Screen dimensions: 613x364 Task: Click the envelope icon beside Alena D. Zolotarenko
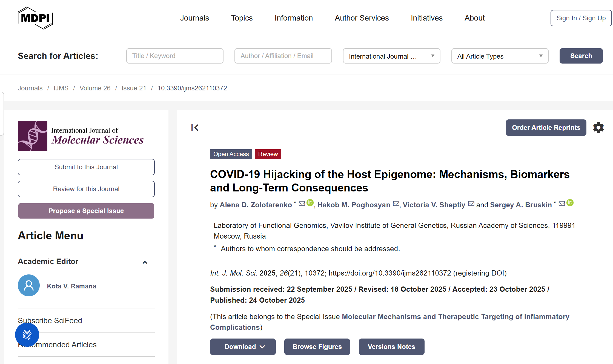(x=302, y=204)
